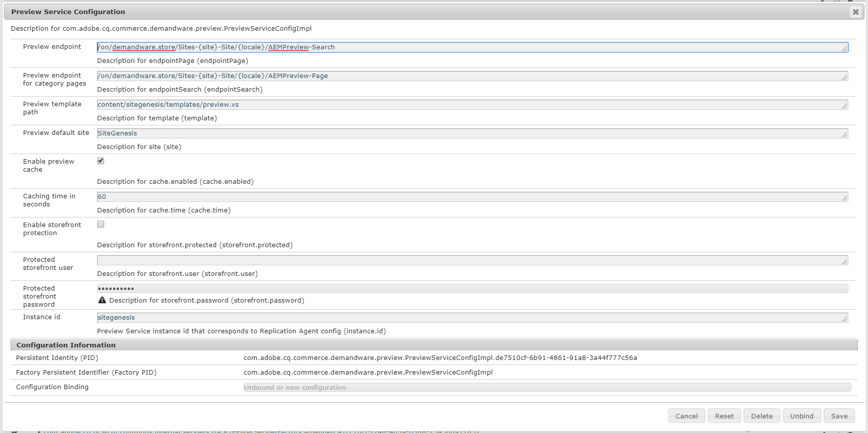The image size is (868, 433).
Task: Click the Preview default site field with SiteGenesis
Action: coord(472,133)
